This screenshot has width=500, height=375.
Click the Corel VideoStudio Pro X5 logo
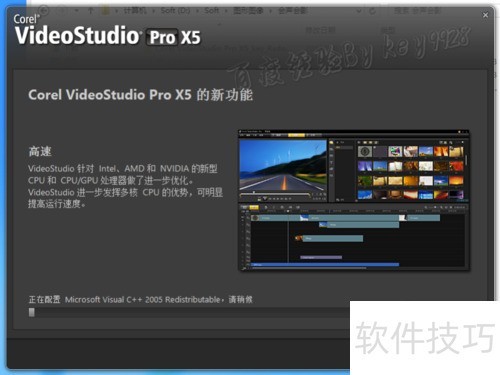tap(107, 30)
